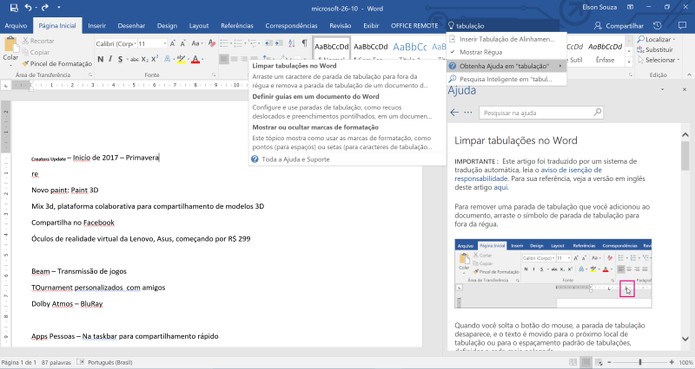Click the red font color A button
The image size is (695, 369).
point(195,59)
